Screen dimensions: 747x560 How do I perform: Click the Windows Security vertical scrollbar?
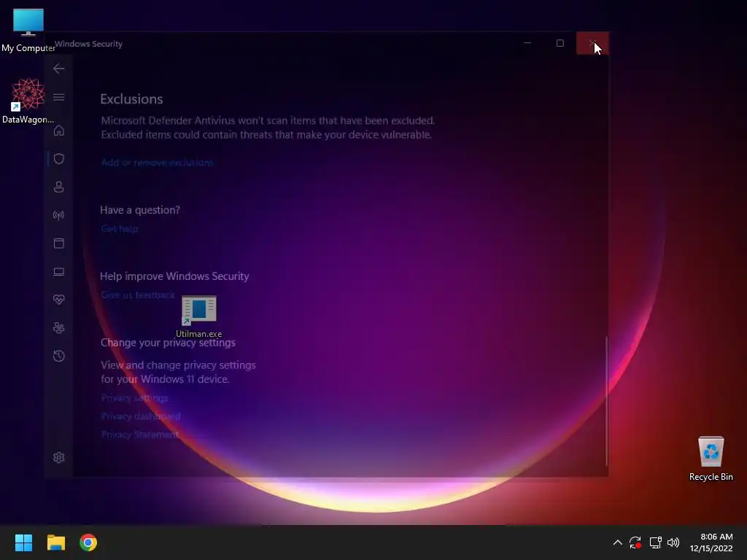pos(606,402)
